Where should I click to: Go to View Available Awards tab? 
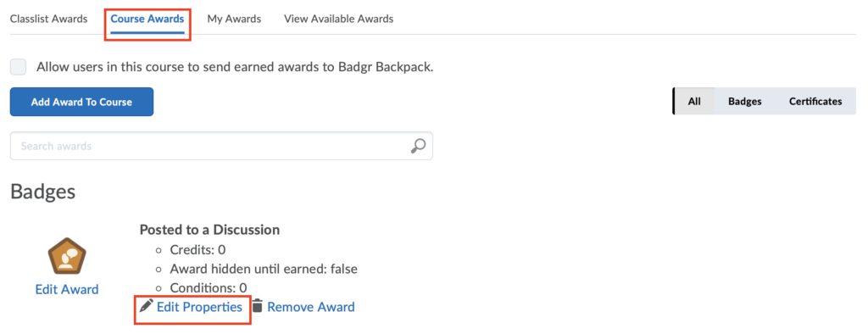[339, 19]
